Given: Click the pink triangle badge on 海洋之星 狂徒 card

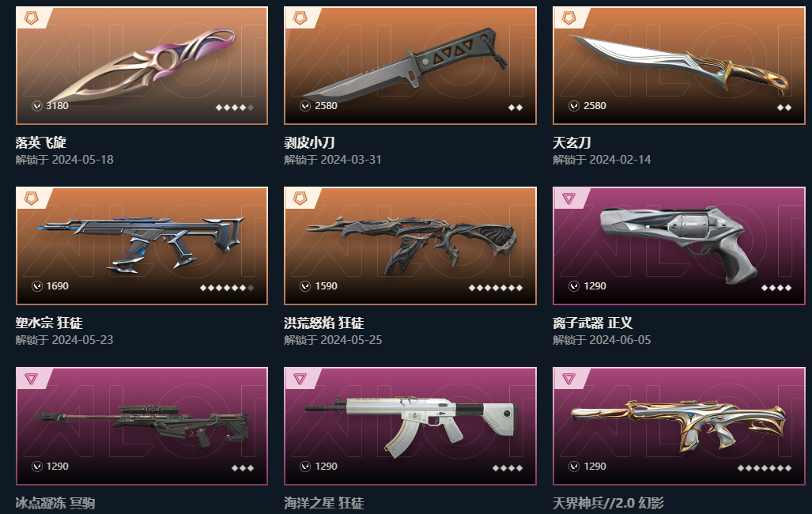Looking at the screenshot, I should click(300, 379).
